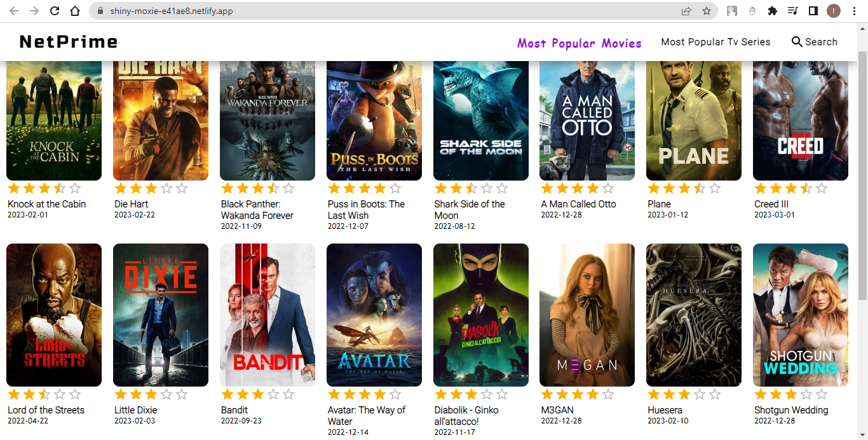Click the title 'A Man Called Otto'
Screen dimensions: 868x440
(x=578, y=204)
